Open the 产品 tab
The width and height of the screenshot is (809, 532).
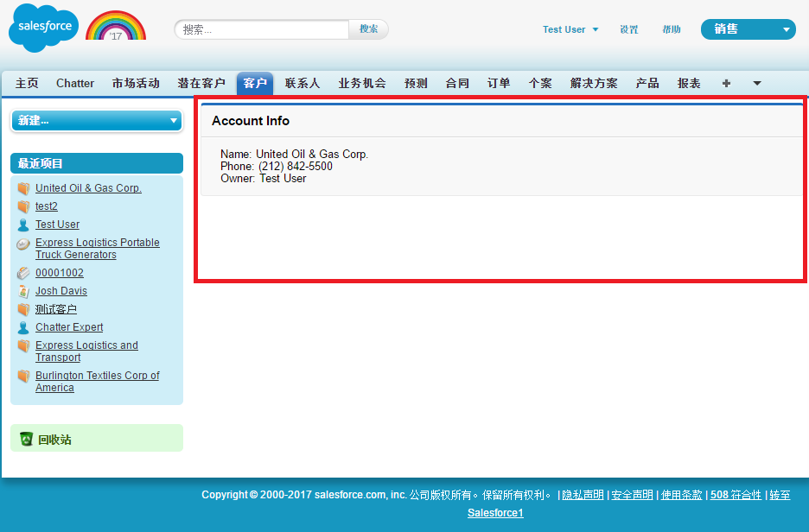(x=647, y=83)
